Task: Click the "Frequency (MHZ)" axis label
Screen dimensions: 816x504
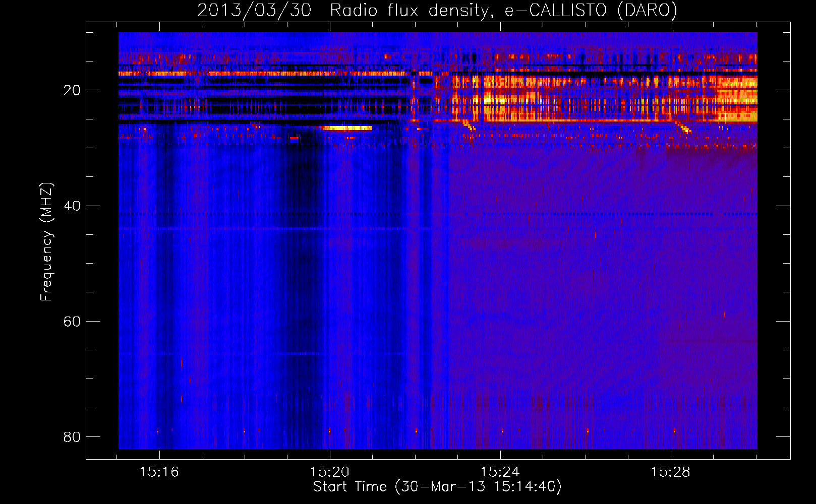Action: pyautogui.click(x=46, y=242)
